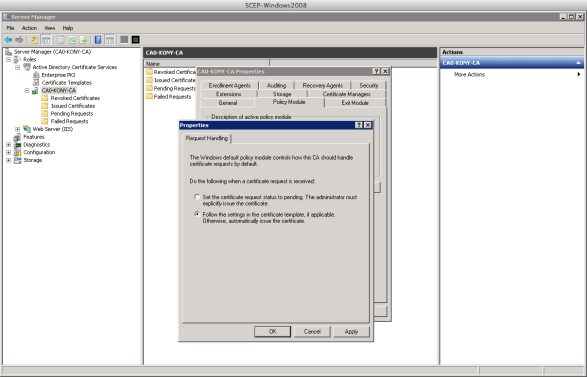
Task: Open the Recovery Agents tab
Action: click(x=322, y=85)
